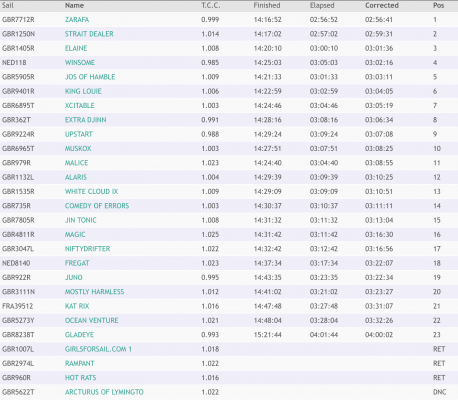
Task: Open the EXTRA DJINN link
Action: (x=86, y=120)
